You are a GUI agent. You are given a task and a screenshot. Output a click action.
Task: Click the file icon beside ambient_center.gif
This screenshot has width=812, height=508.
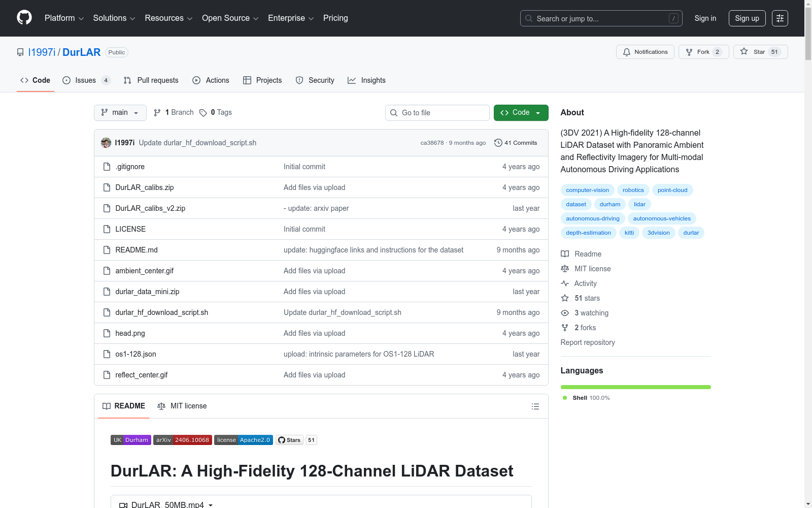click(x=107, y=271)
